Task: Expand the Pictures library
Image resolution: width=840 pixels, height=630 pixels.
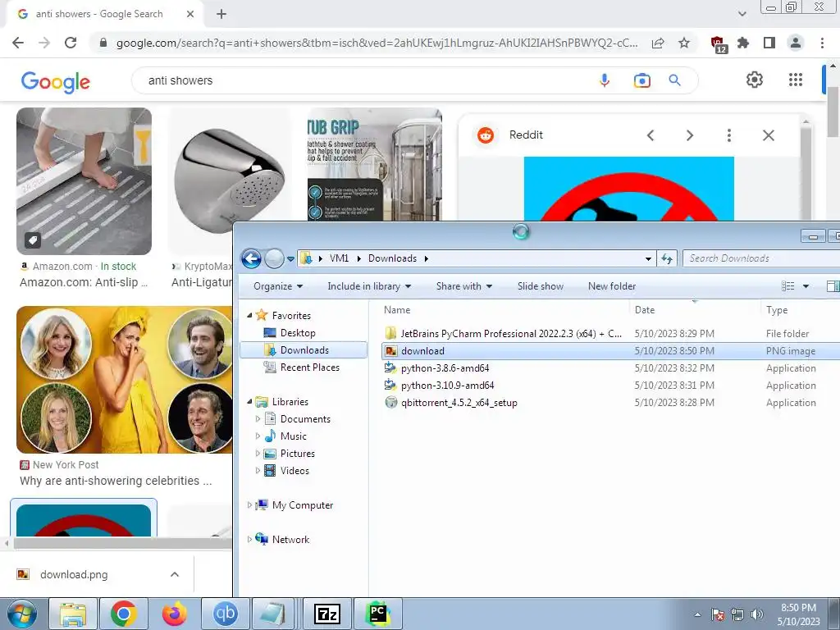Action: 258,453
